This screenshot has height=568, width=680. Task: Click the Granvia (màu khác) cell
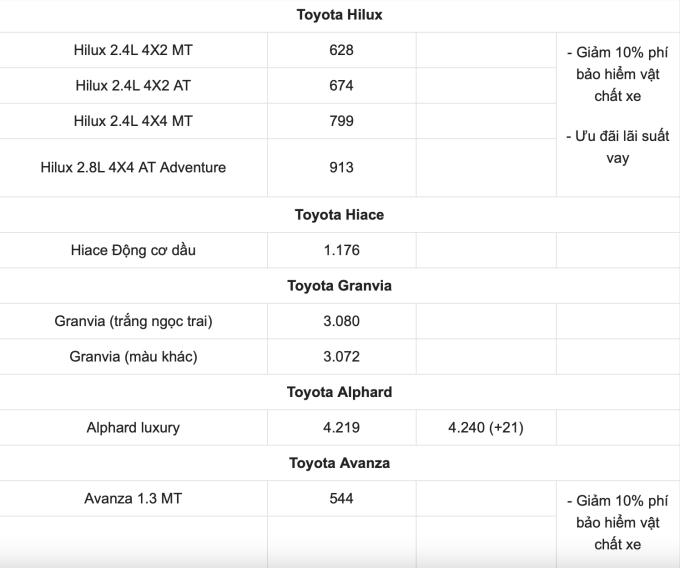(133, 356)
